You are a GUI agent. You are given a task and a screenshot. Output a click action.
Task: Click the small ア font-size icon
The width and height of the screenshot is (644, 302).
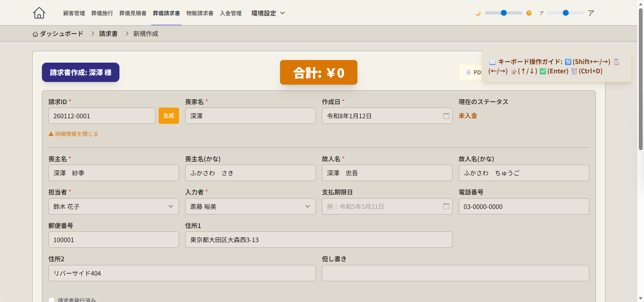click(542, 13)
